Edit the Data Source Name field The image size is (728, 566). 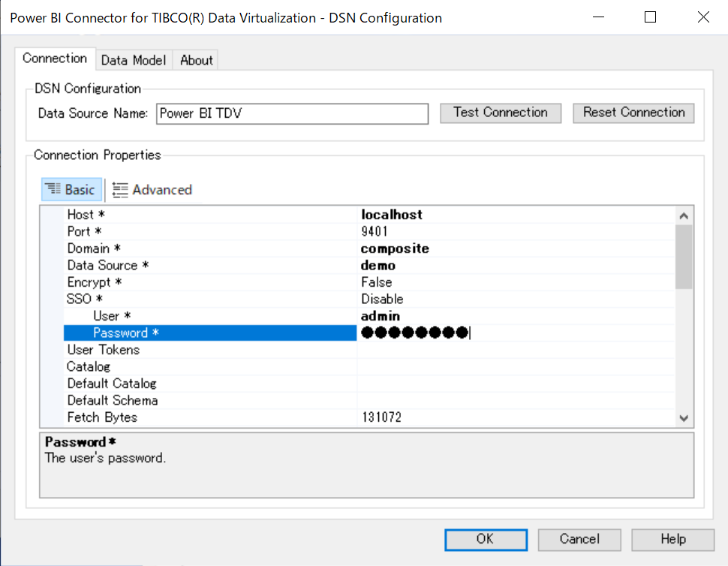click(x=293, y=114)
